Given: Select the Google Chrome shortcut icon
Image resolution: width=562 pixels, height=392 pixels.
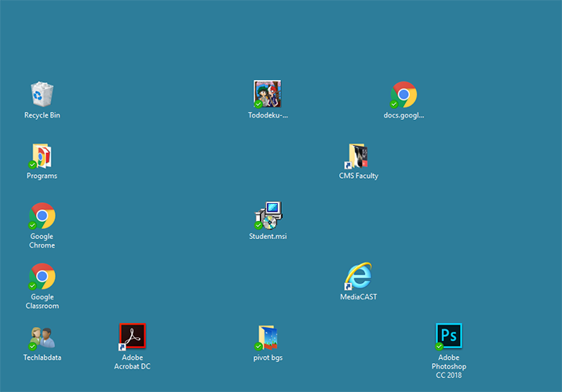Looking at the screenshot, I should (42, 216).
